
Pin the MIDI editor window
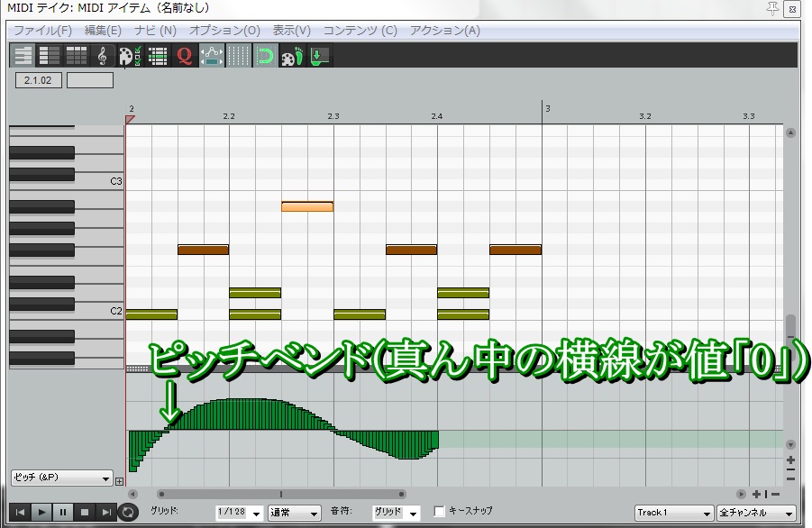pos(772,8)
